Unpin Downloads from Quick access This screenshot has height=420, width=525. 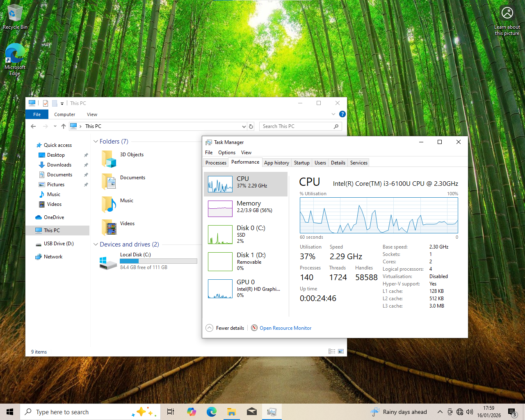click(x=86, y=164)
